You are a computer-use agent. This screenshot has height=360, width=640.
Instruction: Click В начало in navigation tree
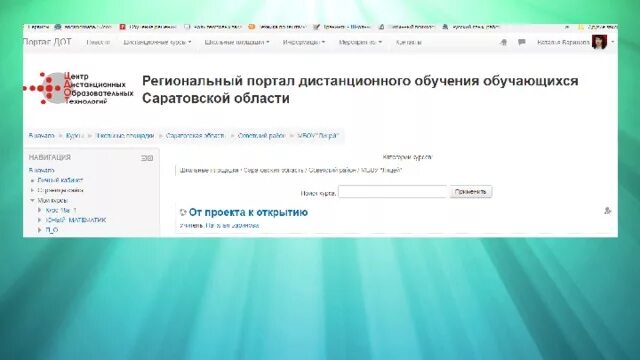click(41, 170)
